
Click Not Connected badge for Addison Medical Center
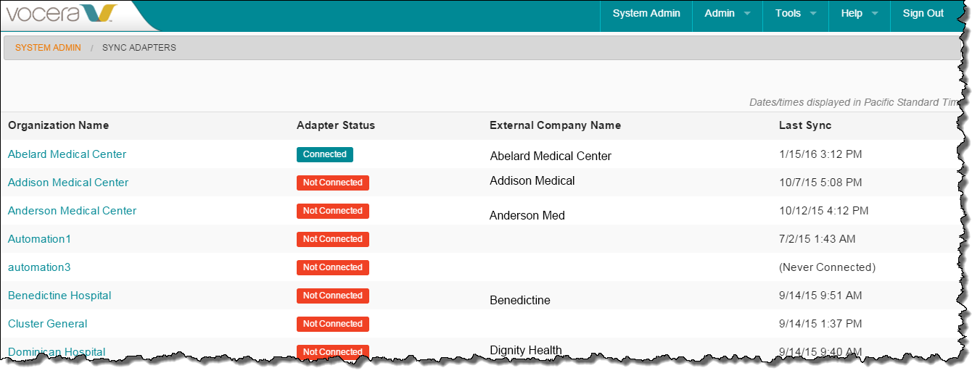(333, 183)
